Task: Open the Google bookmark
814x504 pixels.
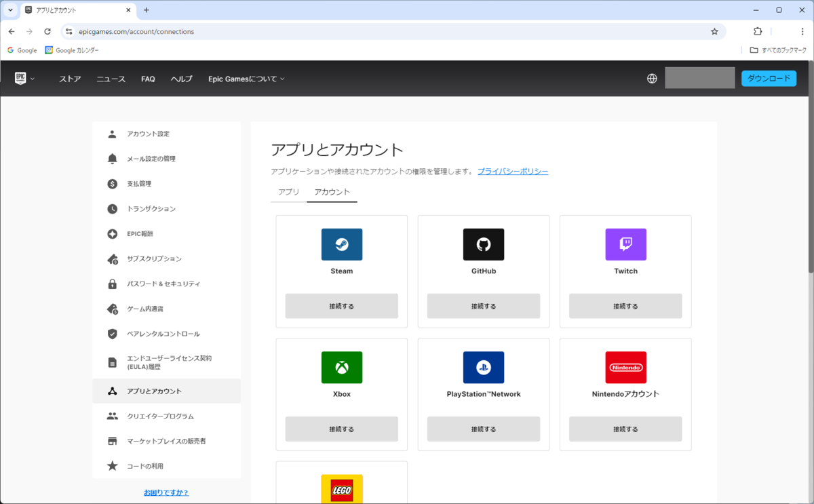Action: (x=22, y=50)
